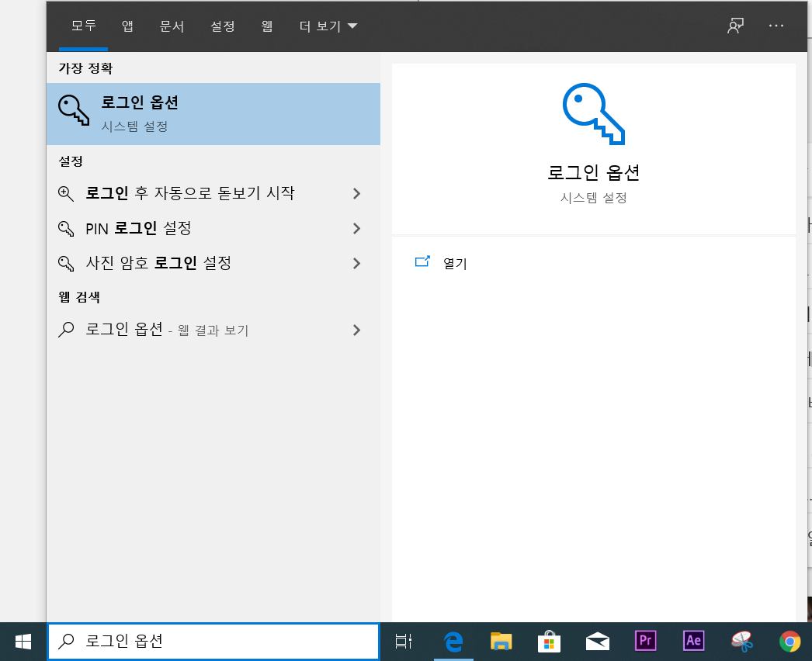This screenshot has height=661, width=812.
Task: Switch to the 앱 tab
Action: coord(127,26)
